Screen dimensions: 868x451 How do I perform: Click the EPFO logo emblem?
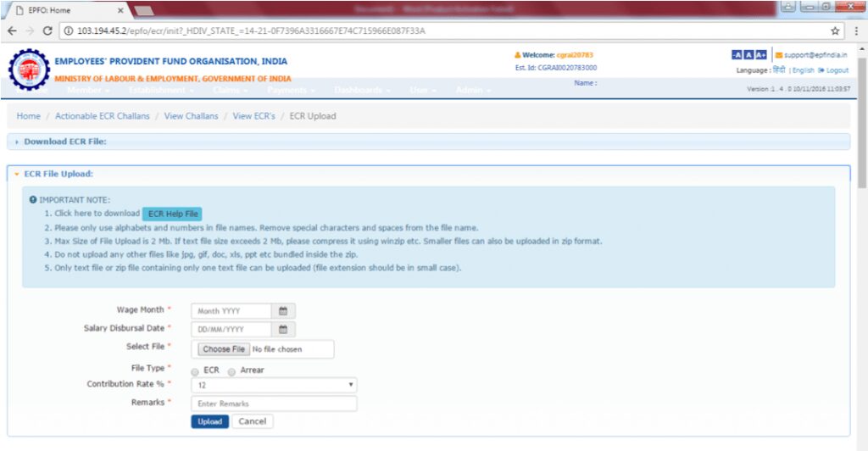click(x=29, y=70)
